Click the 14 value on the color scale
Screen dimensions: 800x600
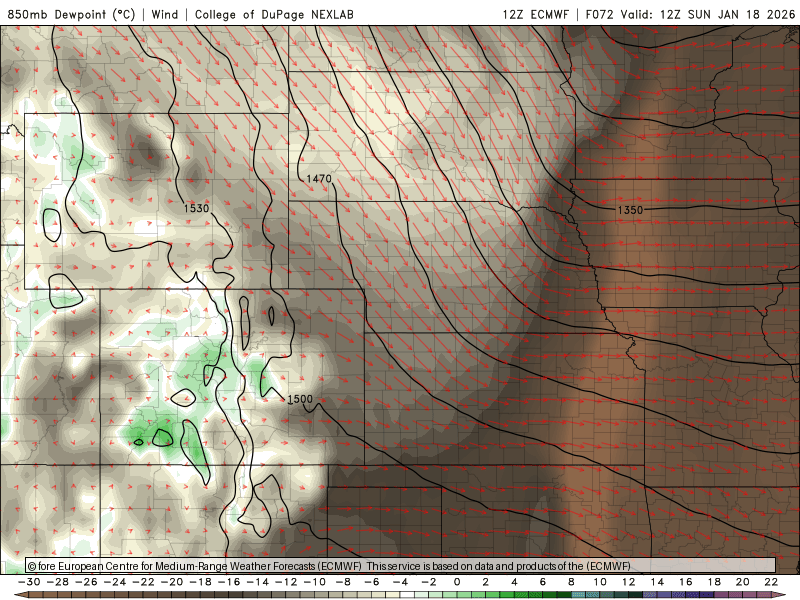[657, 582]
